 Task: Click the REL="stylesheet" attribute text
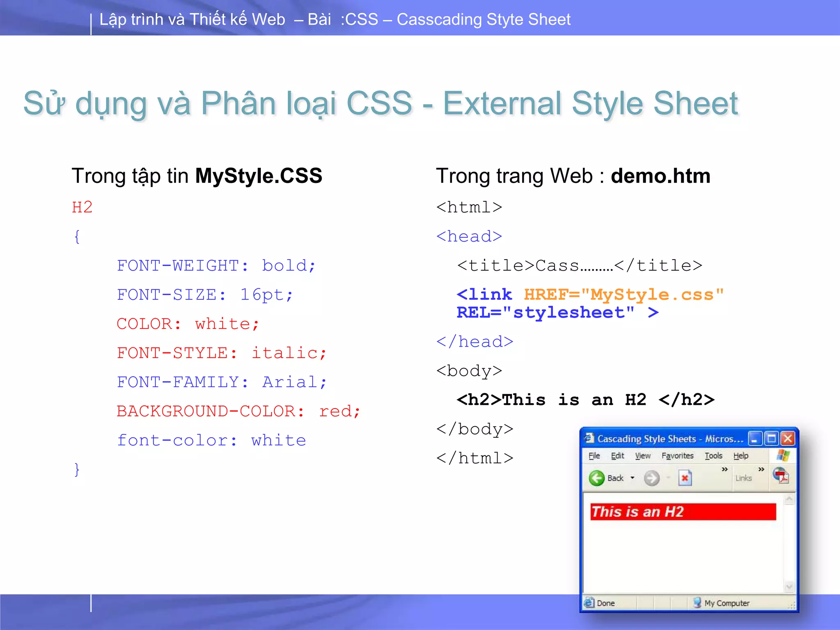tap(546, 313)
